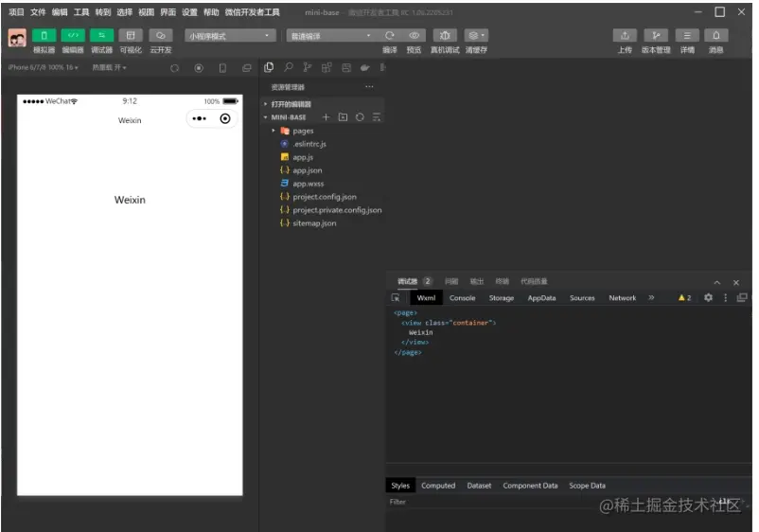Click the new folder icon

pyautogui.click(x=343, y=117)
